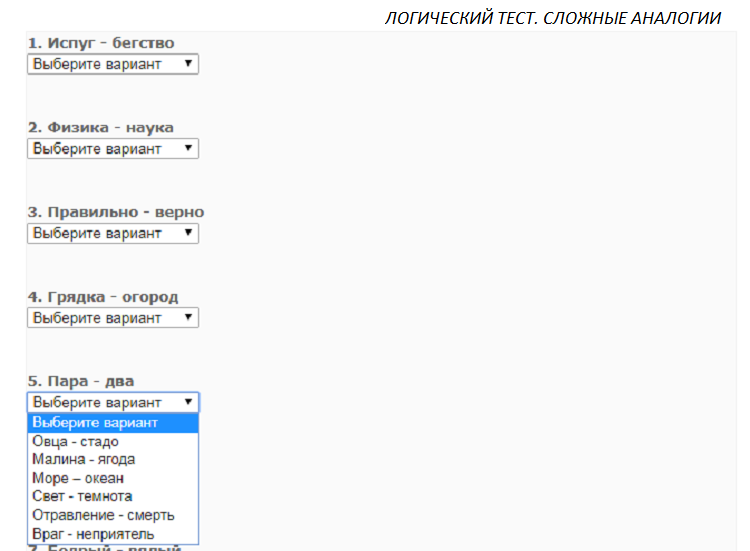Screen dimensions: 750x551
Task: Click the question label '2. Физика - наука'
Action: 100,127
